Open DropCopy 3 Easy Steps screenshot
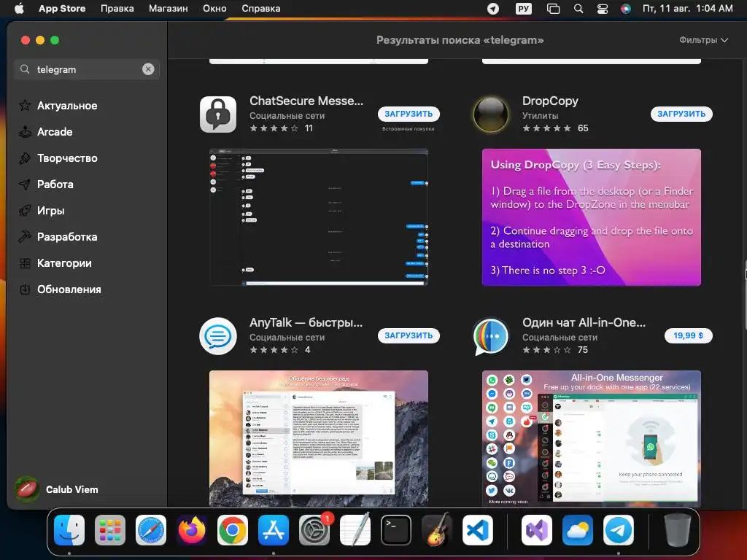The height and width of the screenshot is (560, 747). pyautogui.click(x=591, y=217)
